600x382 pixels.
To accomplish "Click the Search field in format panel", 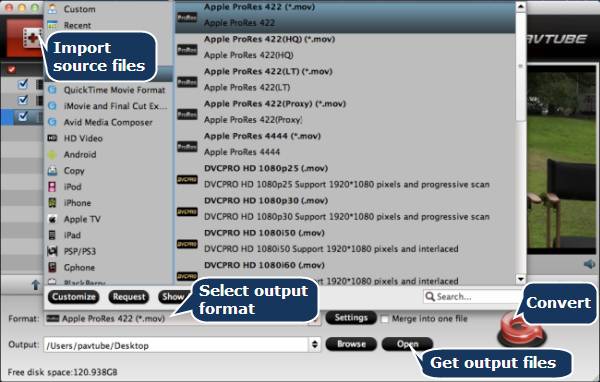I will [x=473, y=297].
